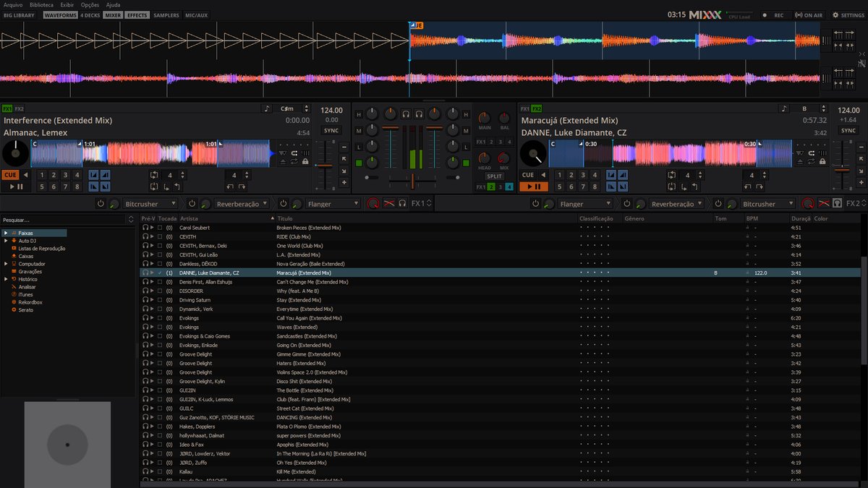Screen dimensions: 868x488
Task: Open Serato in library sidebar
Action: 25,309
